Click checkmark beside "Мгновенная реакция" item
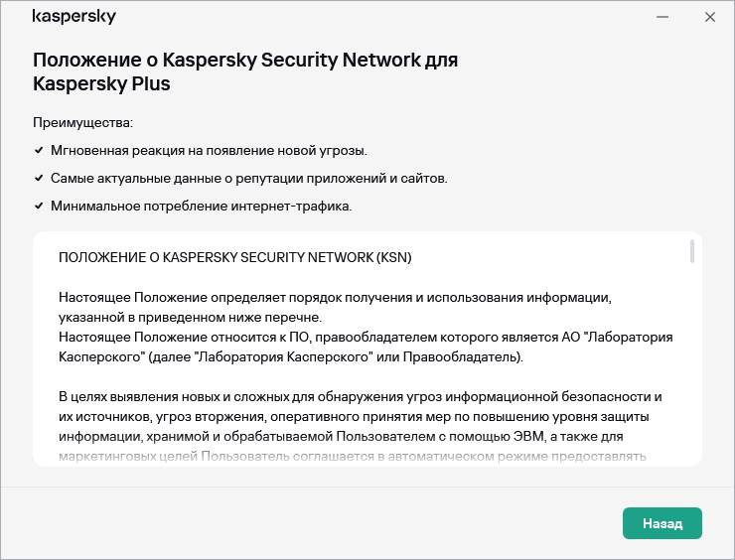735x560 pixels. coord(39,151)
